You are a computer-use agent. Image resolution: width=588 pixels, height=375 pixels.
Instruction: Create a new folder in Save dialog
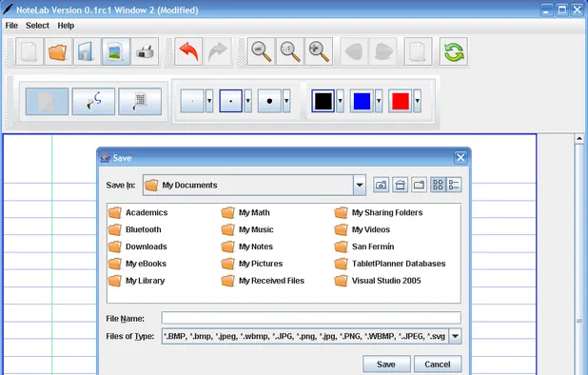(419, 185)
